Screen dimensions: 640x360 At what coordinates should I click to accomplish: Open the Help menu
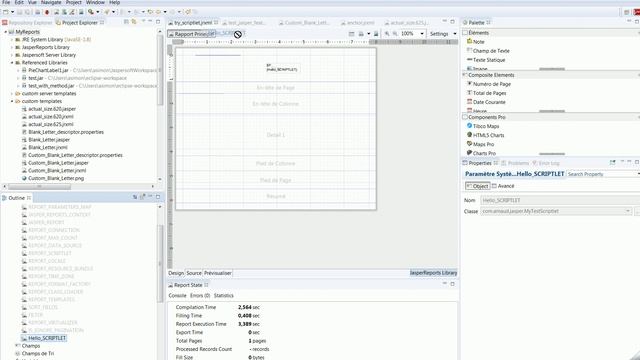[x=115, y=2]
